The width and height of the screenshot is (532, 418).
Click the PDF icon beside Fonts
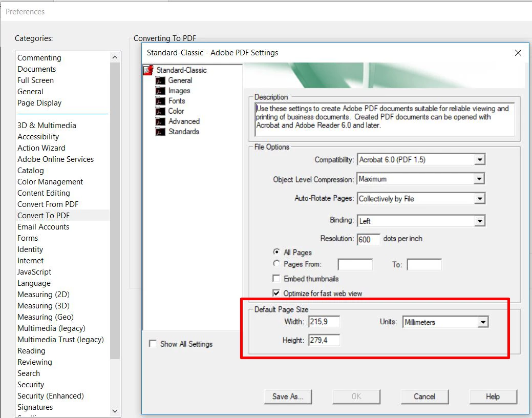click(160, 101)
